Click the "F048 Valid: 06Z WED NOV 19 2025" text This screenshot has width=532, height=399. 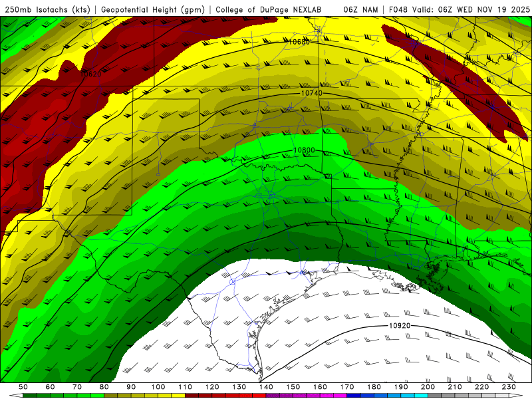pyautogui.click(x=460, y=9)
